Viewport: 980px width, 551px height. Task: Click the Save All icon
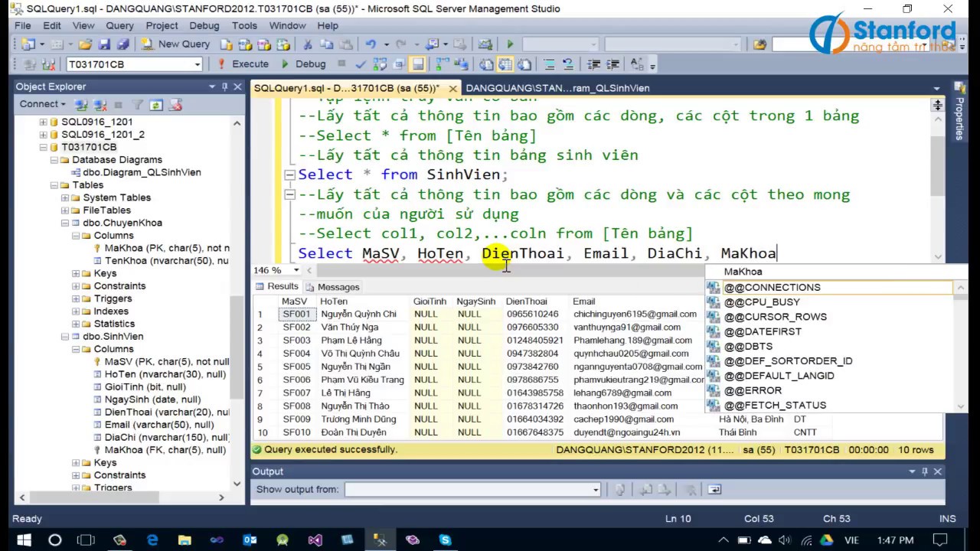pyautogui.click(x=122, y=44)
